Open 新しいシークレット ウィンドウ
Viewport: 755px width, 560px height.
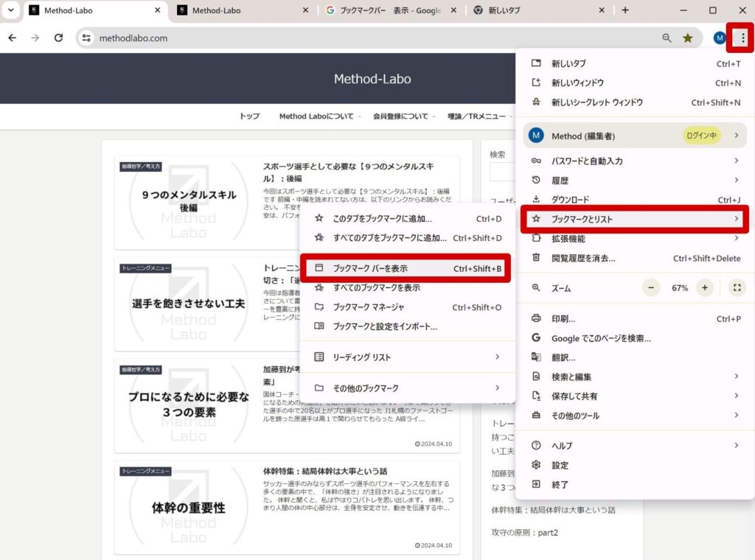[635, 102]
